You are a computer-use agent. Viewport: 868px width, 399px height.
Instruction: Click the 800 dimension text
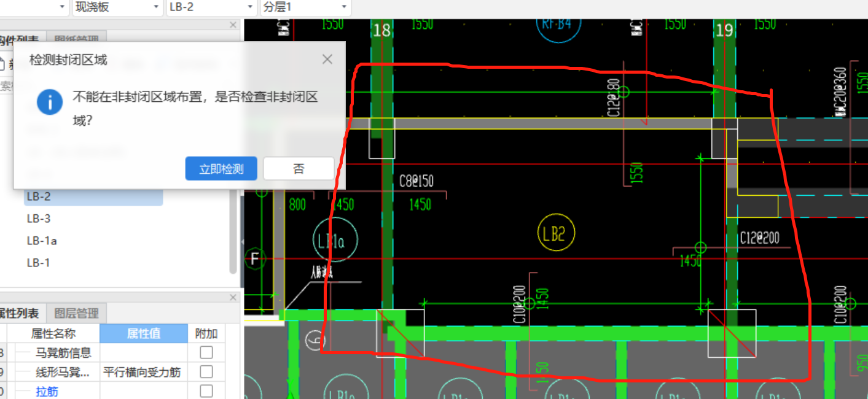click(297, 204)
